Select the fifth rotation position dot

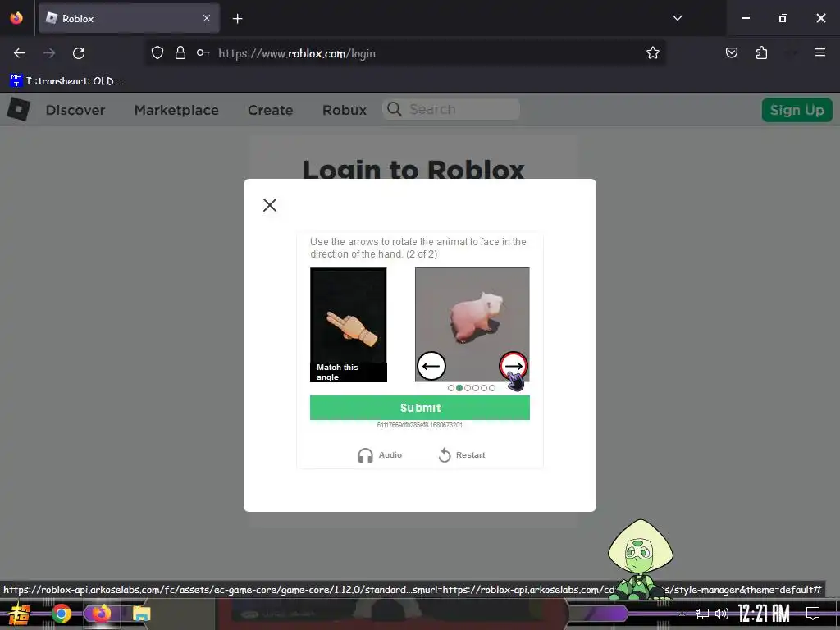pos(484,388)
